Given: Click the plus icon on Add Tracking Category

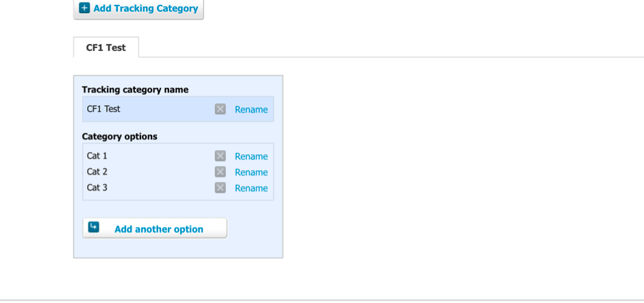Looking at the screenshot, I should [84, 8].
